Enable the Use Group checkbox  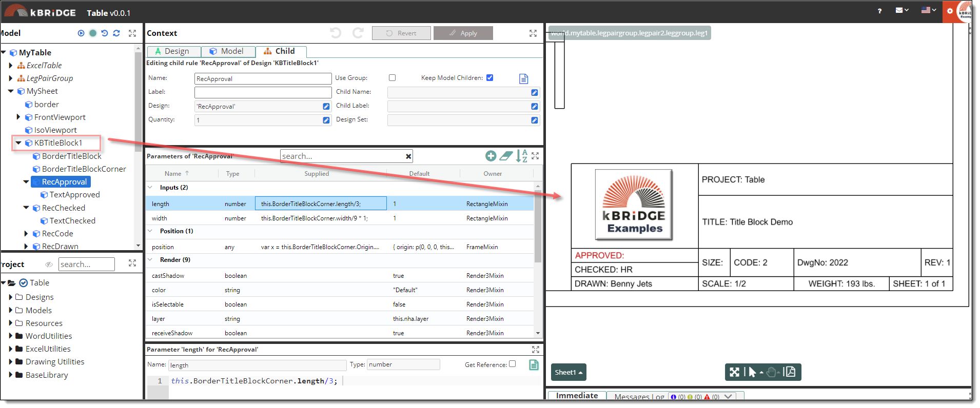coord(393,78)
